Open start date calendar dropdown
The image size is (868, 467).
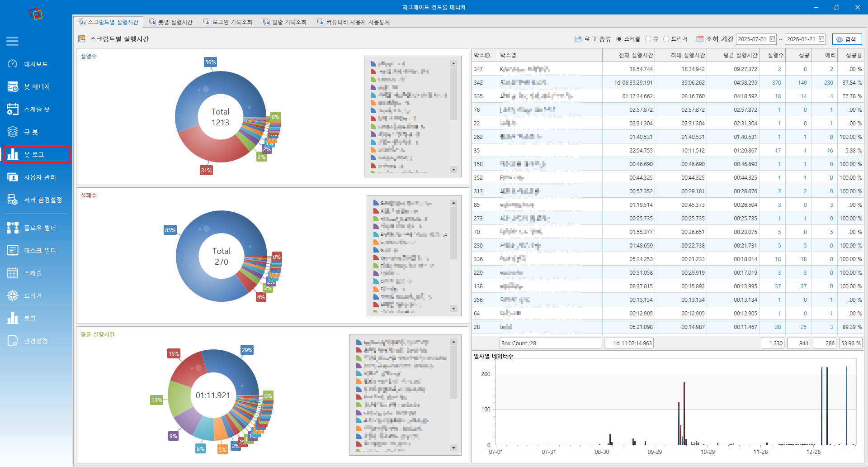click(773, 39)
